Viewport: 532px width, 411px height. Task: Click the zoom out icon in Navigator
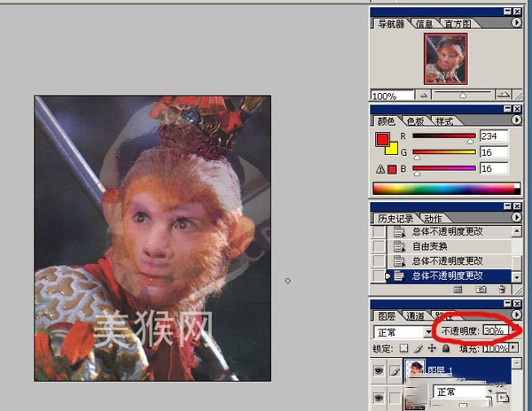tap(426, 95)
